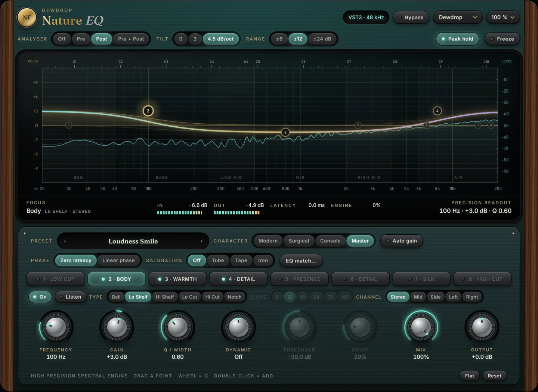Open the Loudness Smile preset selector
This screenshot has height=392, width=538.
coord(133,241)
